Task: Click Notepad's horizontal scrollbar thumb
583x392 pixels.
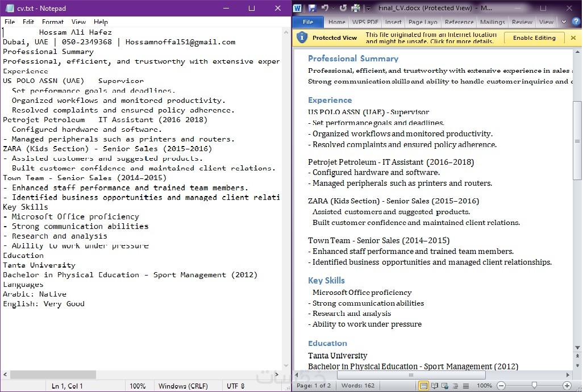Action: 53,374
